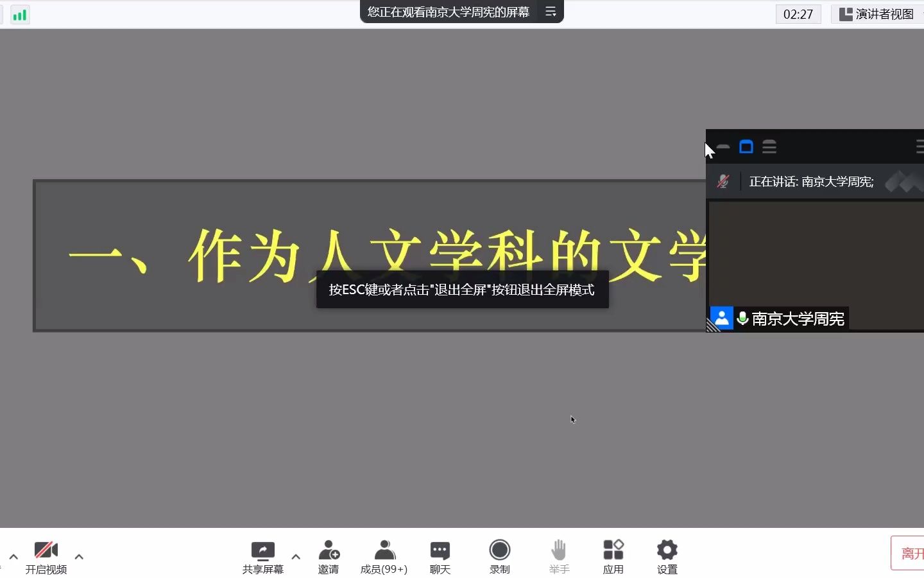Minimize the floating speaker video panel
The image size is (924, 578).
click(723, 147)
